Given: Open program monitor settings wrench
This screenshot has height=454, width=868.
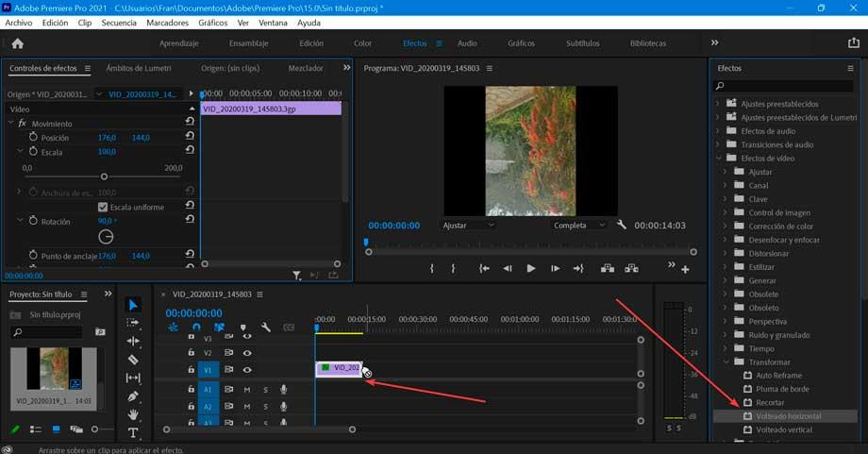Looking at the screenshot, I should pos(622,225).
